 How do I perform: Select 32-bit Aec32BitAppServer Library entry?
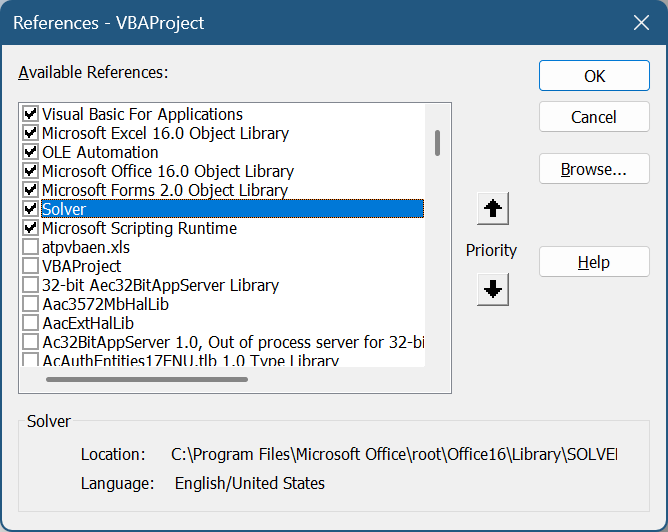[x=160, y=285]
